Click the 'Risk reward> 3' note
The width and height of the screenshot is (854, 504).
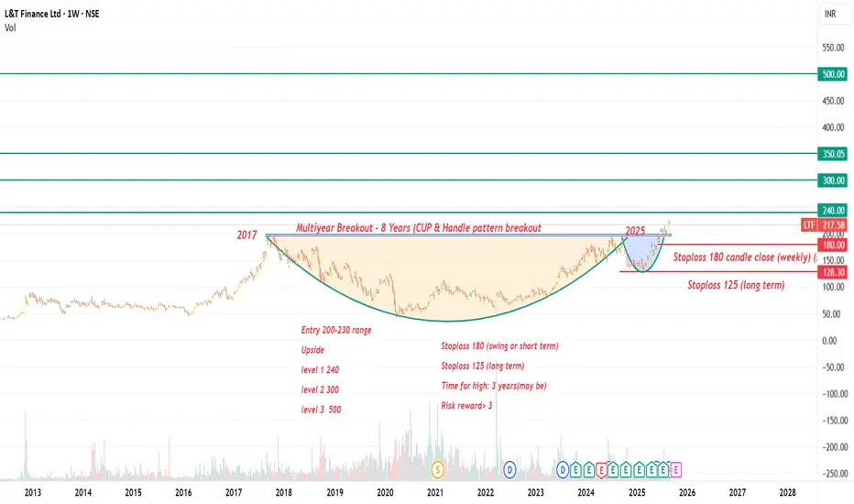click(466, 405)
